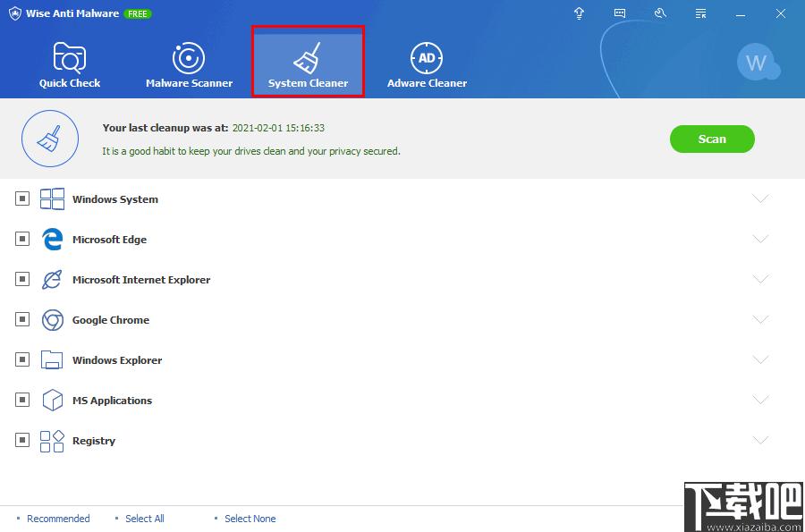
Task: Open the Malware Scanner tab
Action: tap(189, 64)
